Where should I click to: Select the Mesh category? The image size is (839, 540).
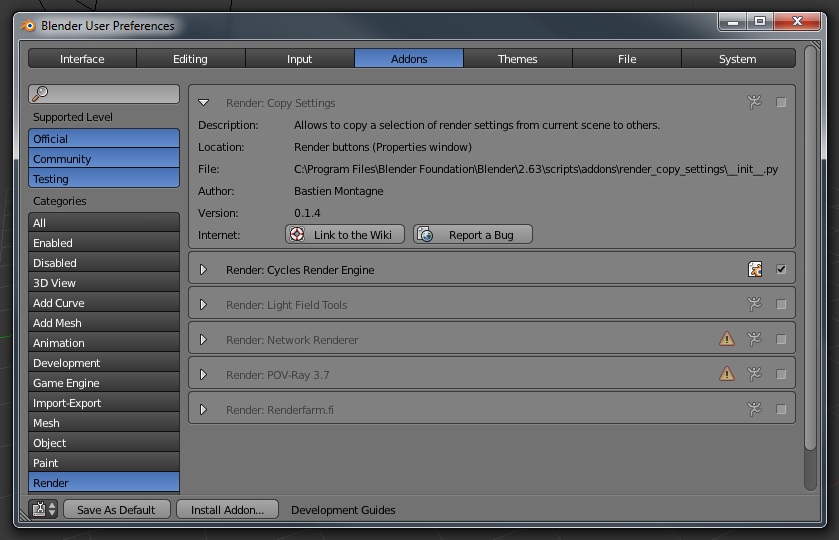(x=104, y=423)
